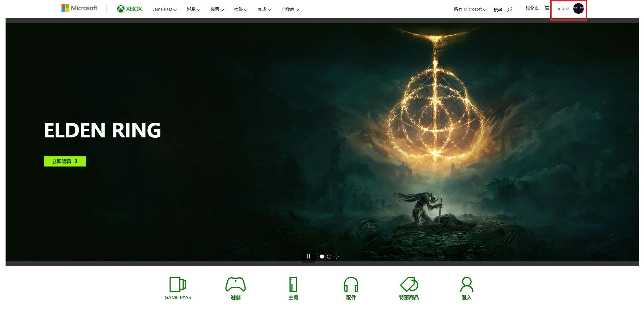Expand the Game Pass dropdown menu
This screenshot has height=311, width=644.
tap(164, 9)
